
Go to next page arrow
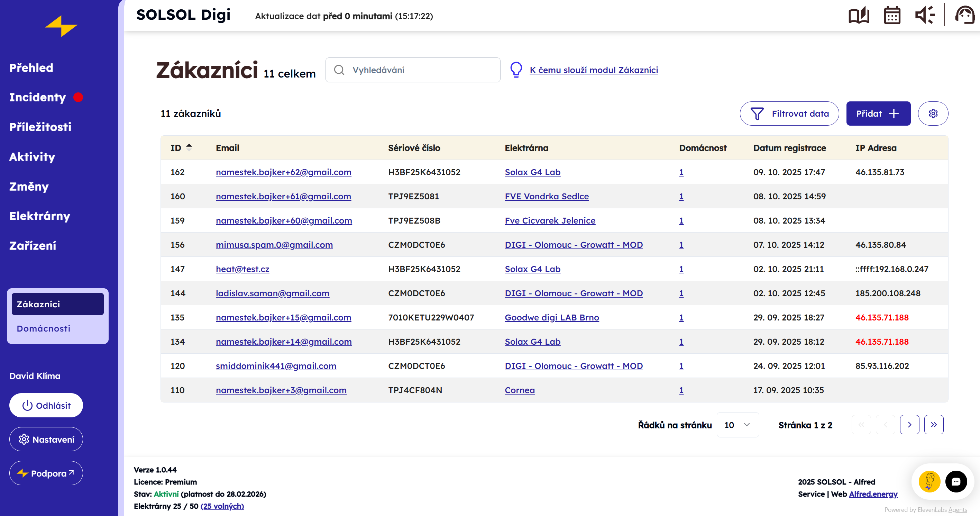909,425
